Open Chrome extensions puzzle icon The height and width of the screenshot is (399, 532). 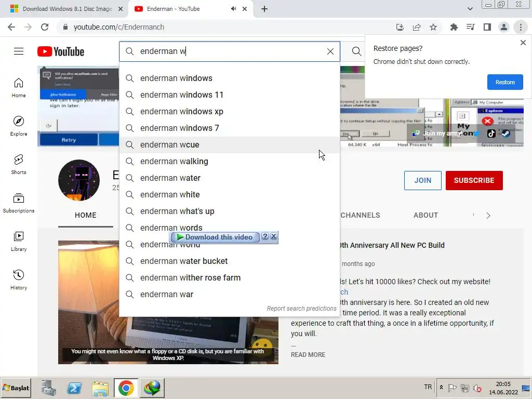(454, 27)
